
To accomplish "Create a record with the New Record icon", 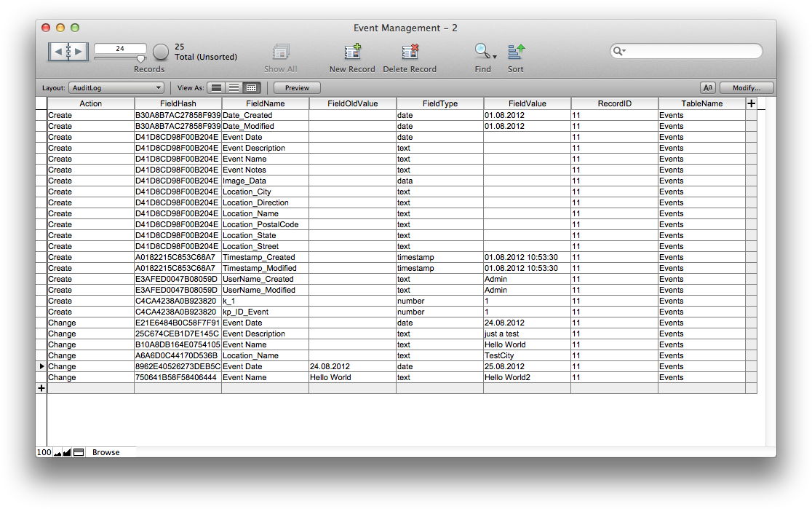I will (352, 52).
